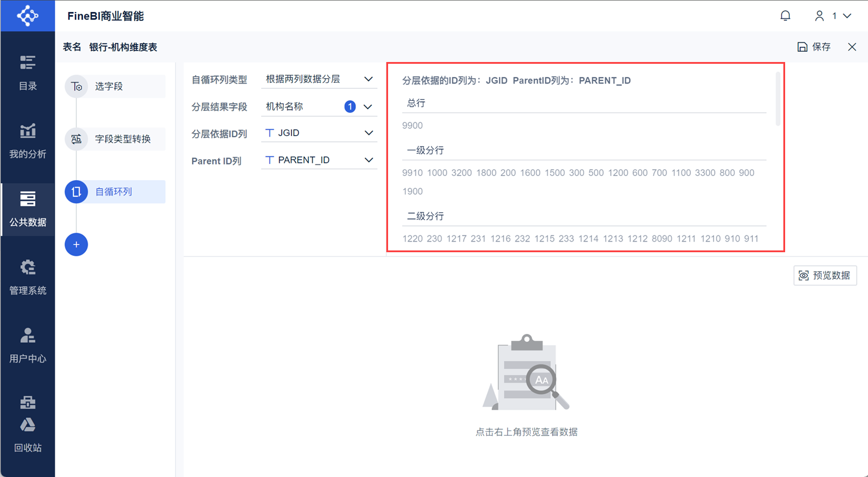Click the count badge beside 机构名称

(350, 107)
